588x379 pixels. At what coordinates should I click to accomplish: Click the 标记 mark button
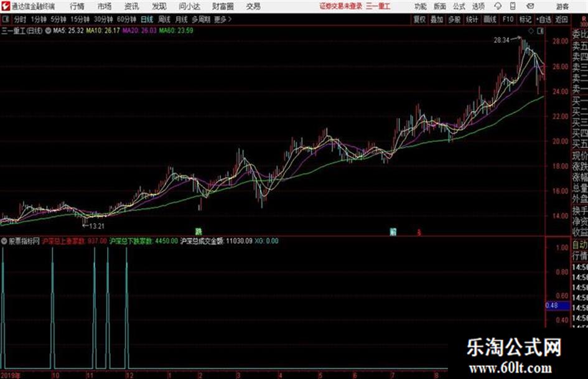525,19
